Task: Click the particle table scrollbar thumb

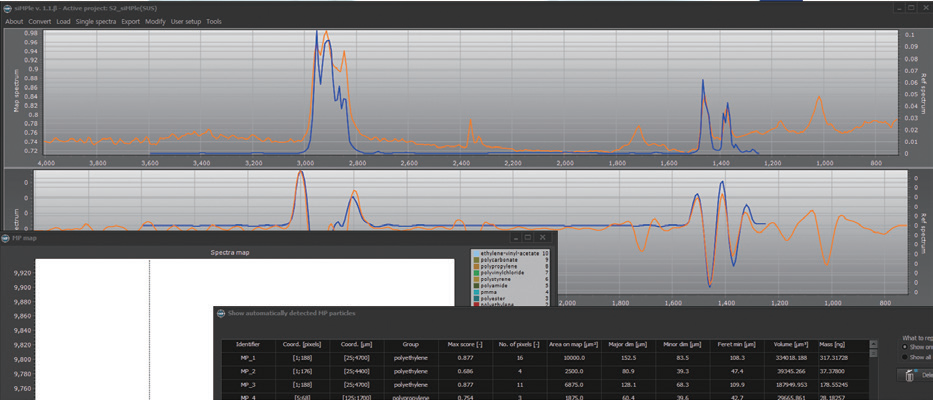Action: point(873,354)
